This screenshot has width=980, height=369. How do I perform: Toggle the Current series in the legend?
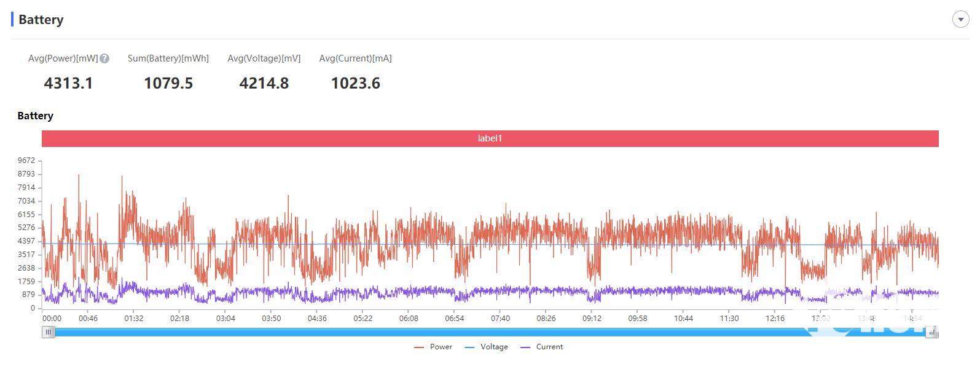(x=541, y=347)
